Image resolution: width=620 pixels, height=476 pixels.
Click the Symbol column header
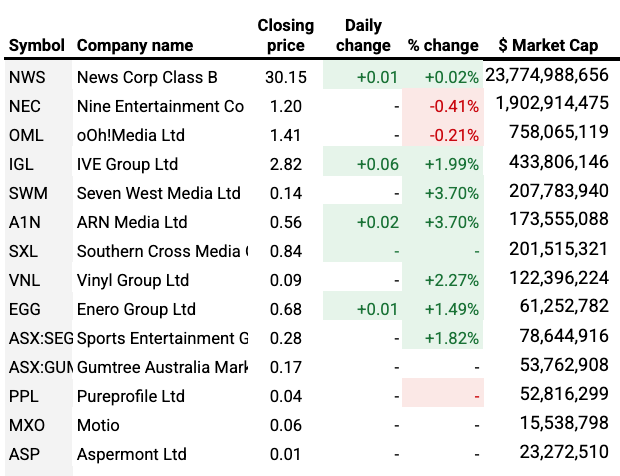pos(37,46)
